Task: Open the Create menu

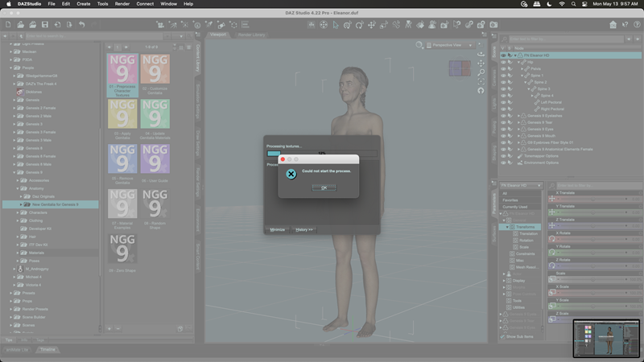Action: [84, 4]
